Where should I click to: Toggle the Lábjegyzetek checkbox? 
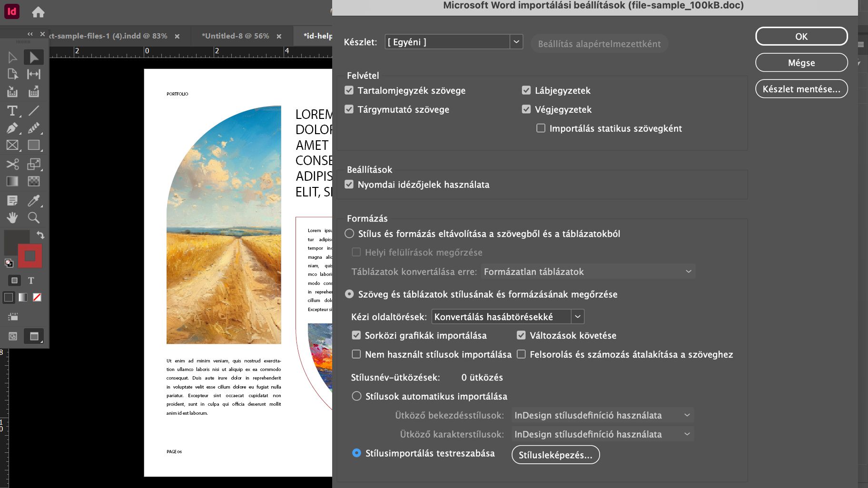pyautogui.click(x=526, y=90)
